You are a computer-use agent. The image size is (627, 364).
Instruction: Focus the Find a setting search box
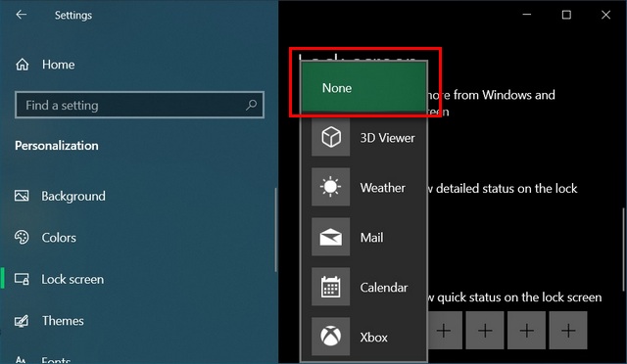(x=139, y=105)
